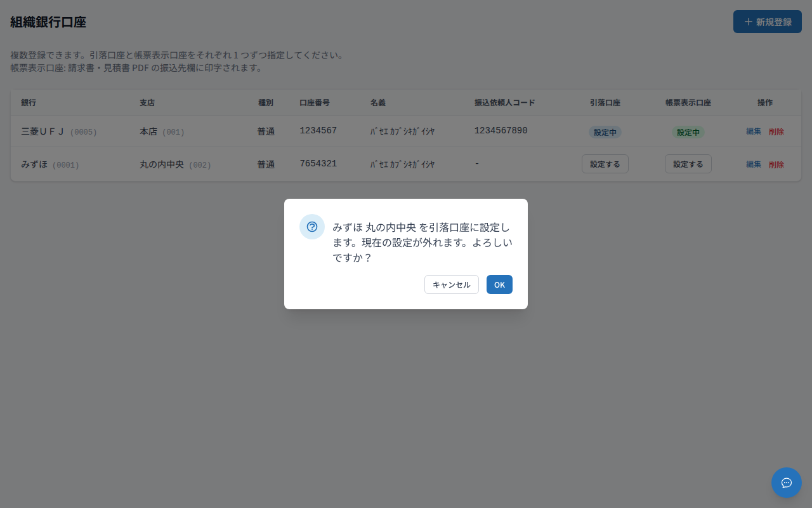Click the 設定中 badge under 引落口座

605,132
